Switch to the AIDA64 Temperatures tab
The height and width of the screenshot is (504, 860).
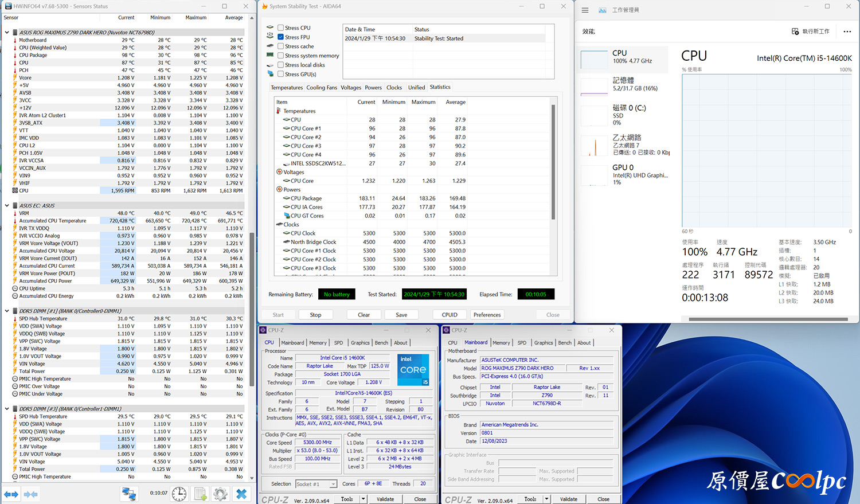pos(287,88)
